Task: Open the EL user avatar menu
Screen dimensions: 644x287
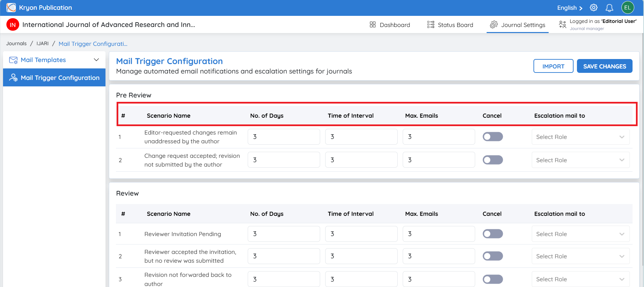Action: click(627, 7)
